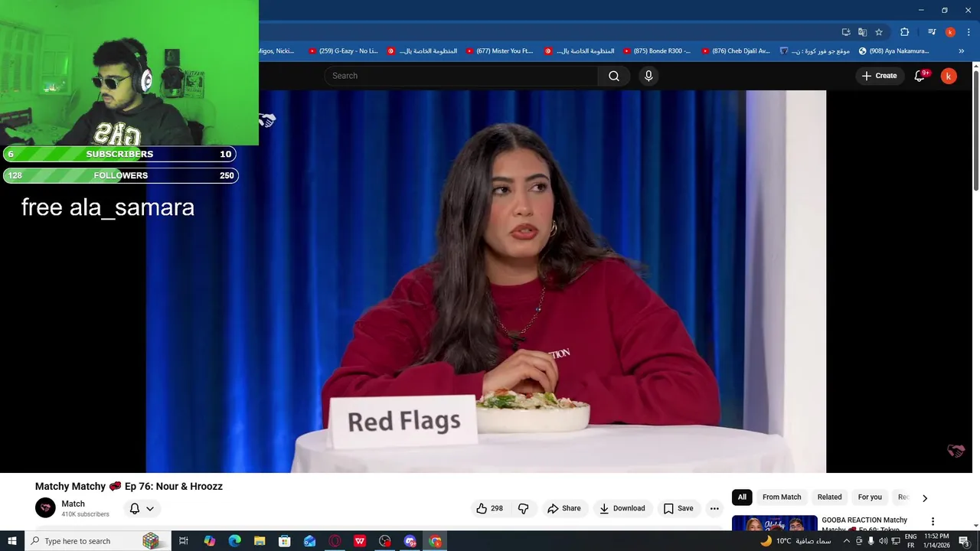Open the Windows Start menu

click(x=11, y=541)
